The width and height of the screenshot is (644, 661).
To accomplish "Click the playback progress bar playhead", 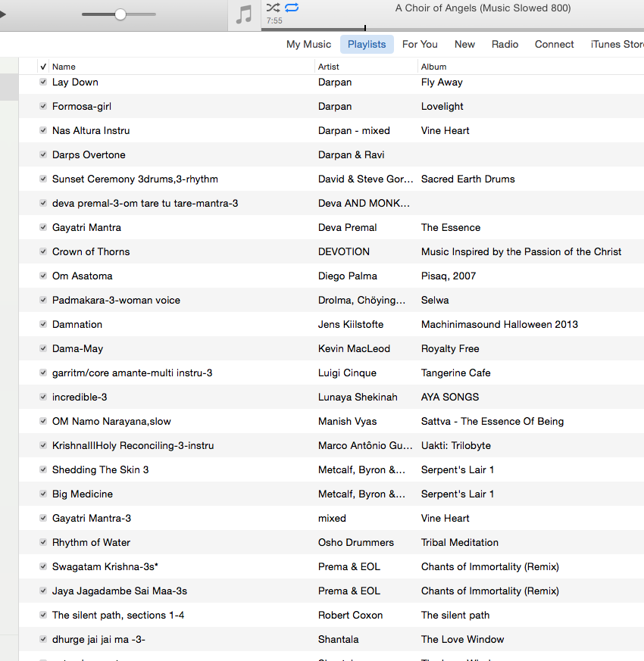I will pos(365,28).
